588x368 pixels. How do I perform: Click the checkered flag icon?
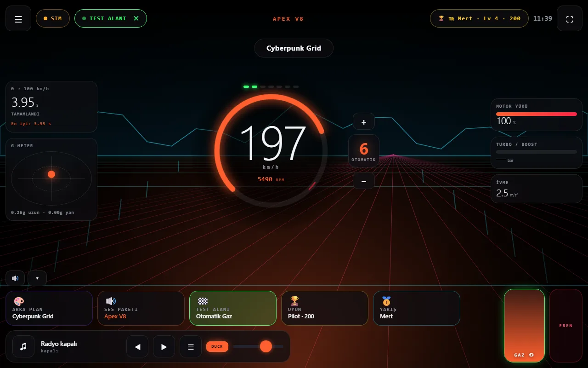coord(203,301)
